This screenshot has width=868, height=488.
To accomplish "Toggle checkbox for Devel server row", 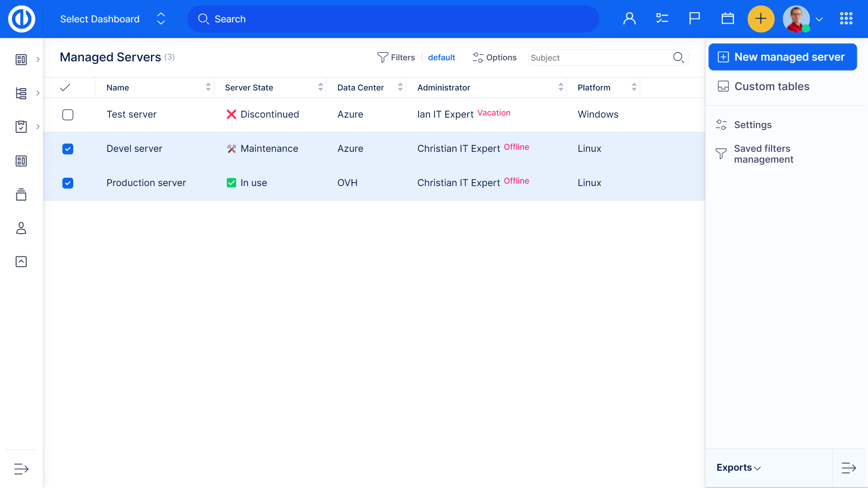I will (67, 149).
